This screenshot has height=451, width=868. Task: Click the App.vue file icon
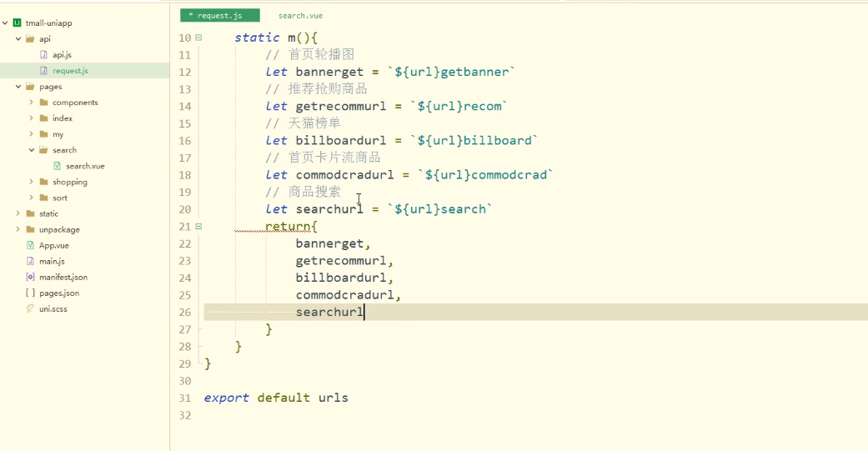click(31, 245)
